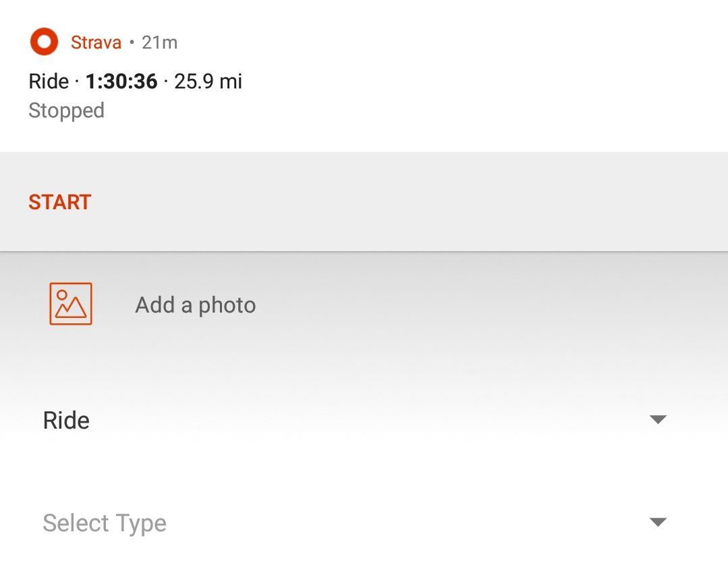This screenshot has height=588, width=728.
Task: Tap the 21m notification timestamp
Action: 160,43
